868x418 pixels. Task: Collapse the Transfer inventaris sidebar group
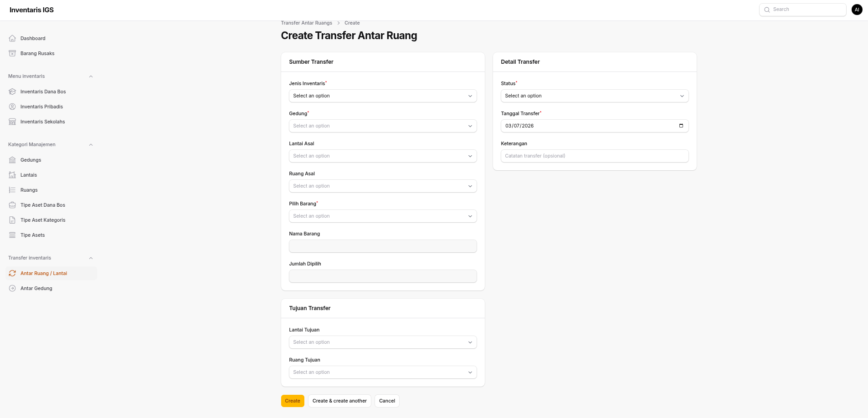click(x=91, y=258)
